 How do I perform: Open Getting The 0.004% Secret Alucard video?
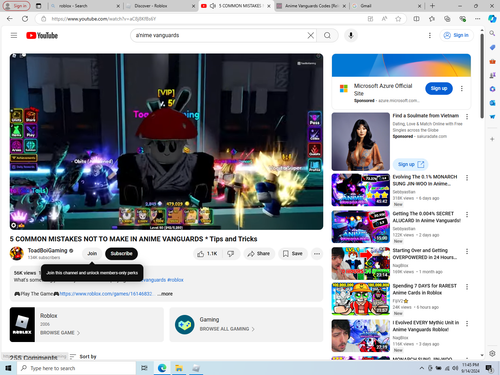click(x=361, y=227)
